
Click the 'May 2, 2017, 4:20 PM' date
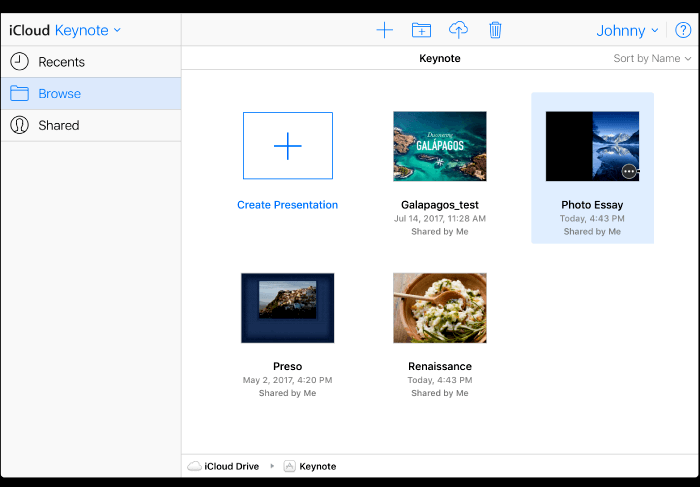tap(288, 380)
